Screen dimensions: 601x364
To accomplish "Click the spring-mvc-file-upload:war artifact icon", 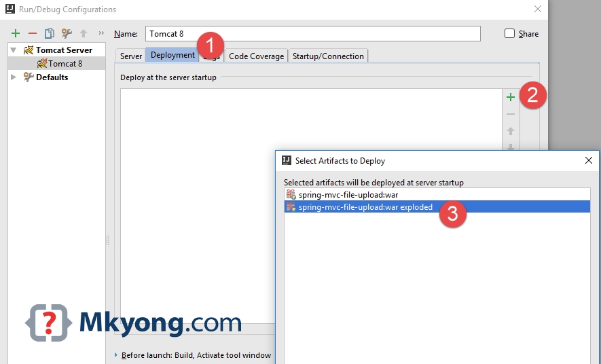I will pyautogui.click(x=291, y=195).
